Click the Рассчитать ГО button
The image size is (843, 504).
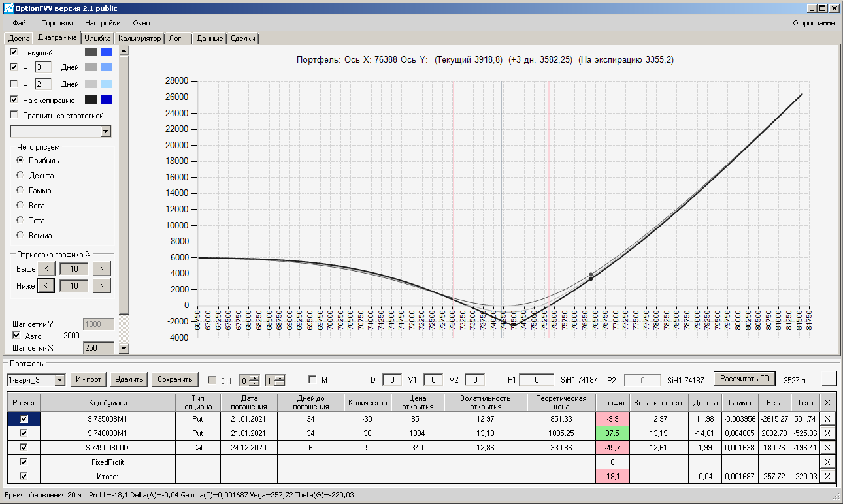744,379
